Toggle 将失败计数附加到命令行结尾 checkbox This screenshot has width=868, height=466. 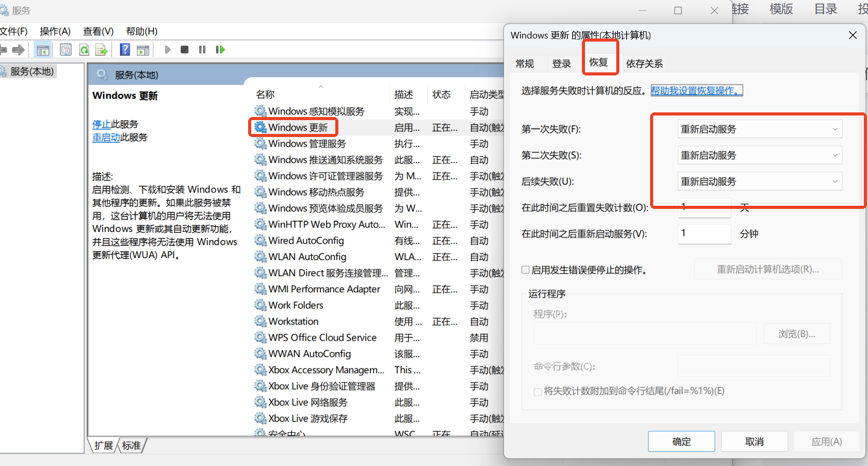[x=538, y=392]
